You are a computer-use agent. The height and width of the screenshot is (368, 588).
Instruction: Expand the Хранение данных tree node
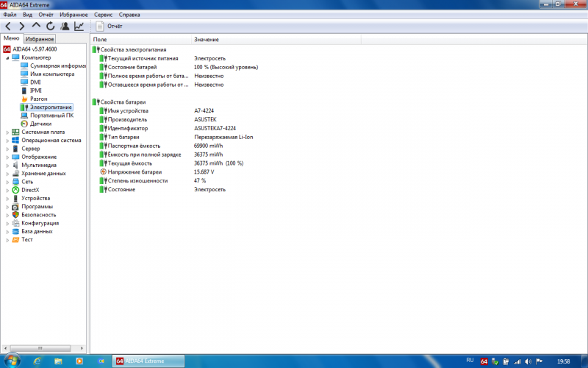pyautogui.click(x=7, y=174)
